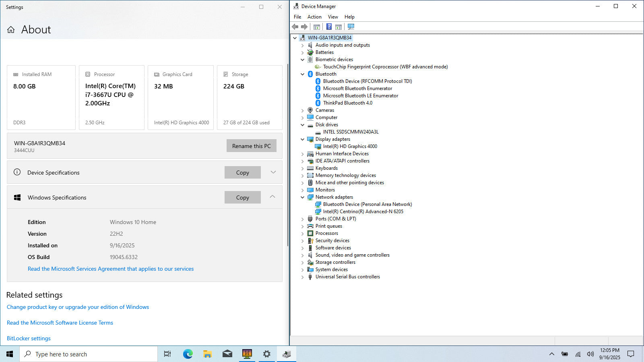Open the Action menu
Viewport: 644px width, 362px height.
(x=314, y=17)
